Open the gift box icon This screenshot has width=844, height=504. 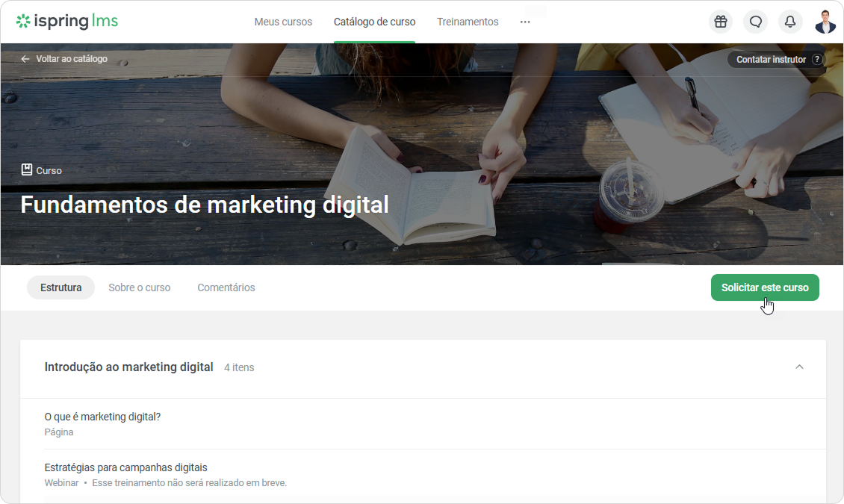click(720, 22)
